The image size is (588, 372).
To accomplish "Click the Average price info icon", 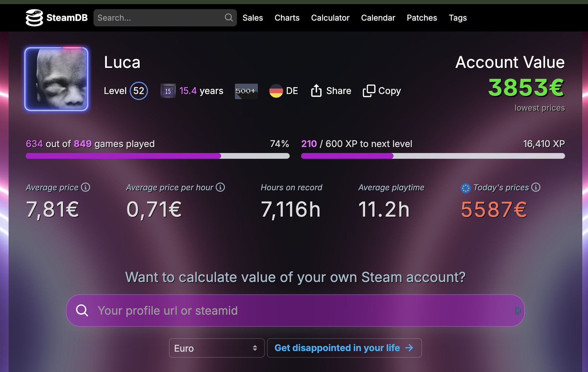I will (x=85, y=187).
